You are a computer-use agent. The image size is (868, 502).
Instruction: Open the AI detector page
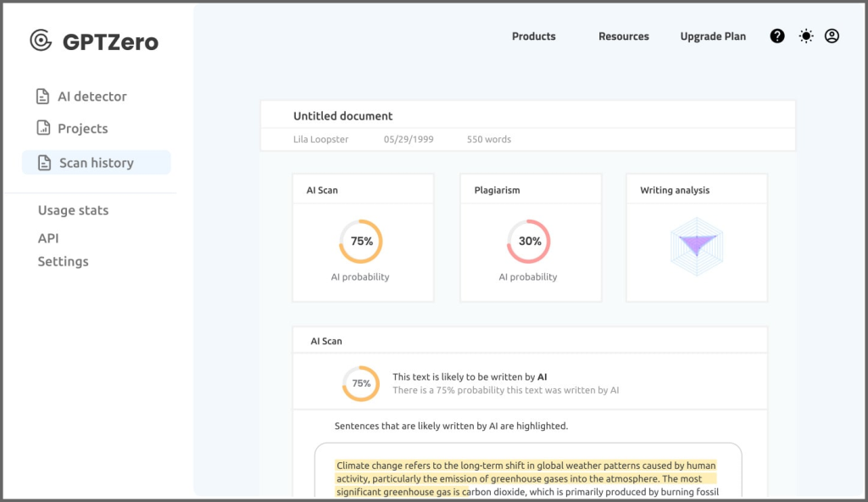click(x=92, y=97)
